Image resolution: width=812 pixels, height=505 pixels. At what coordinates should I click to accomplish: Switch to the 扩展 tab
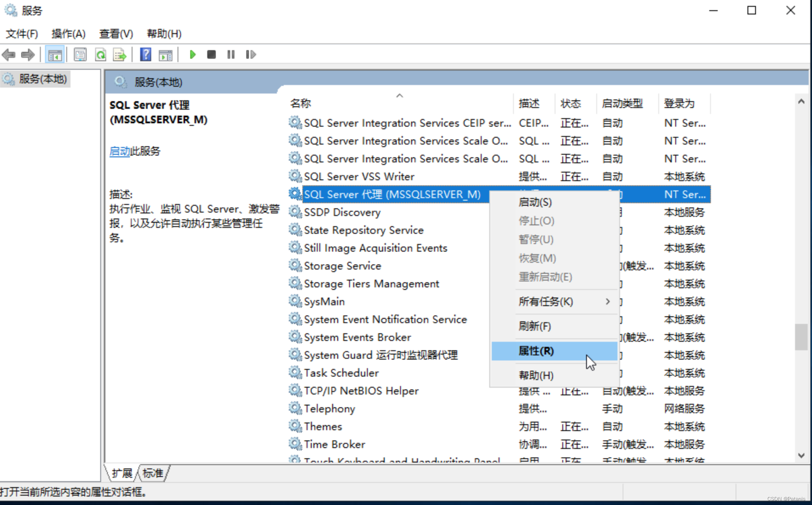click(x=122, y=473)
